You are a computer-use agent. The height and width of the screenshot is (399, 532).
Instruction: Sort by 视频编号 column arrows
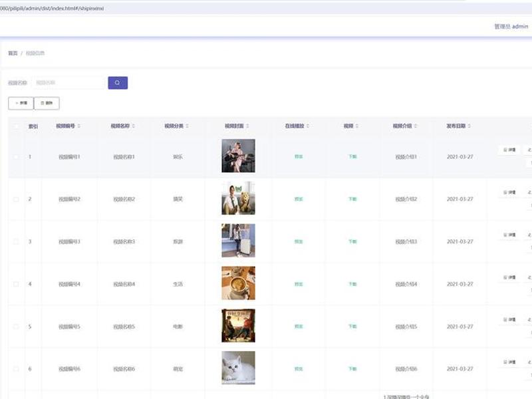pyautogui.click(x=79, y=126)
